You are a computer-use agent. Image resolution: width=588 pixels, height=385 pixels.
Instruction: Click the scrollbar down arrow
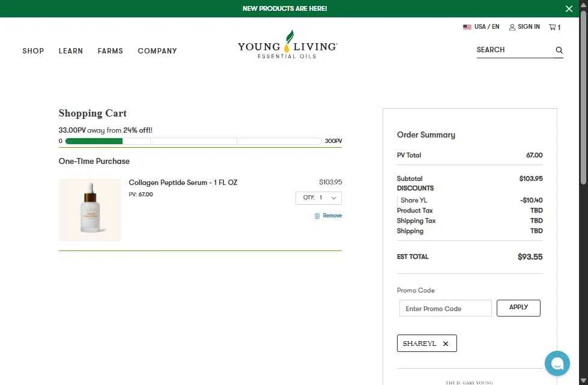tap(583, 381)
